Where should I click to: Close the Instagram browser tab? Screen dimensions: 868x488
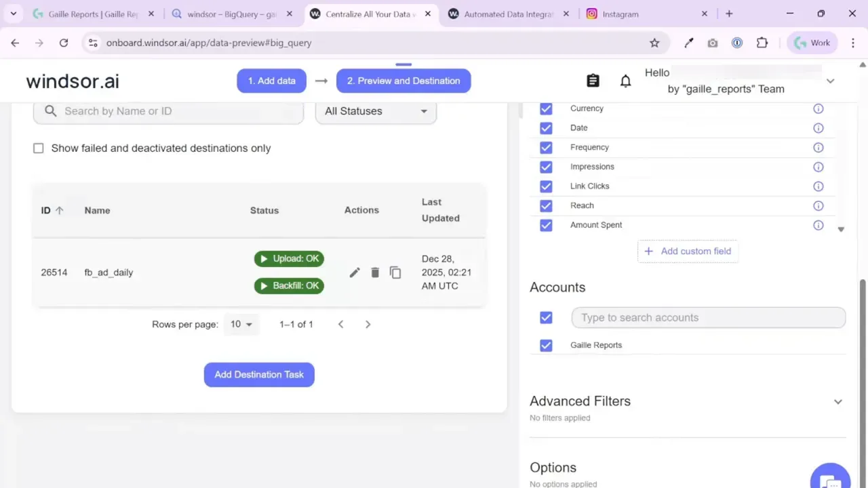click(x=705, y=14)
